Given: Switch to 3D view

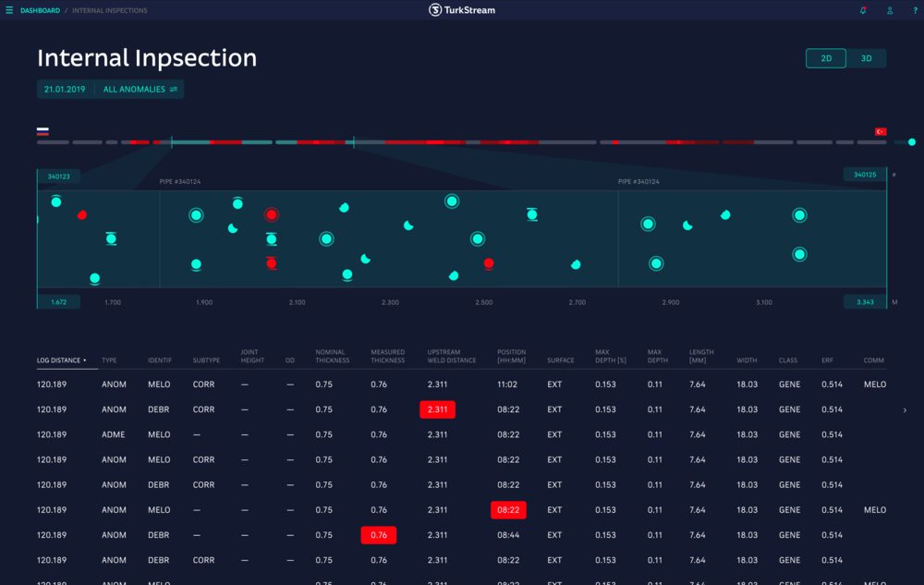Looking at the screenshot, I should [x=867, y=58].
